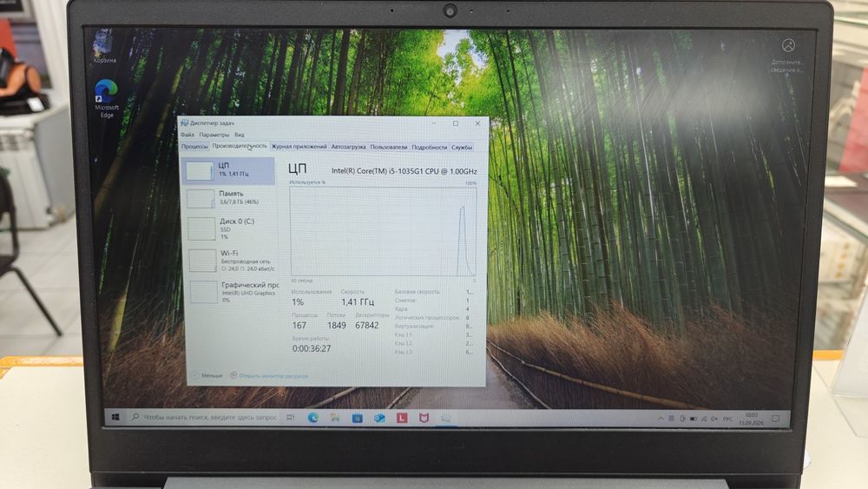Switch to the Службы tab
The height and width of the screenshot is (489, 868).
[462, 147]
